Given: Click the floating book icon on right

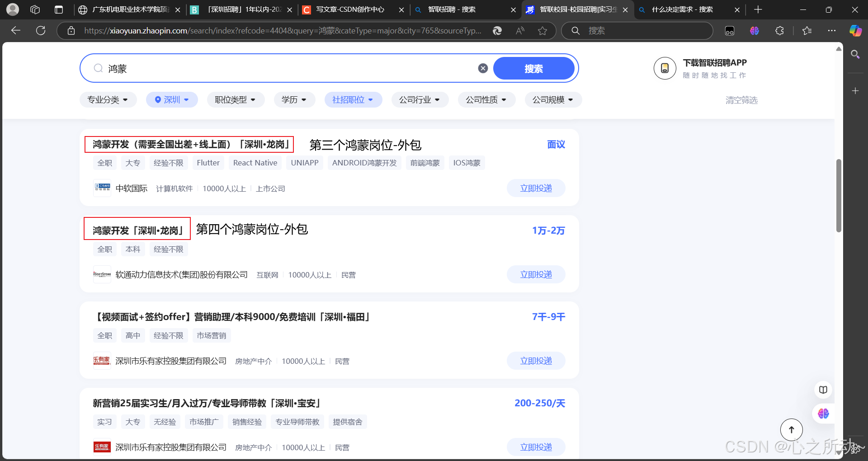Looking at the screenshot, I should point(823,390).
